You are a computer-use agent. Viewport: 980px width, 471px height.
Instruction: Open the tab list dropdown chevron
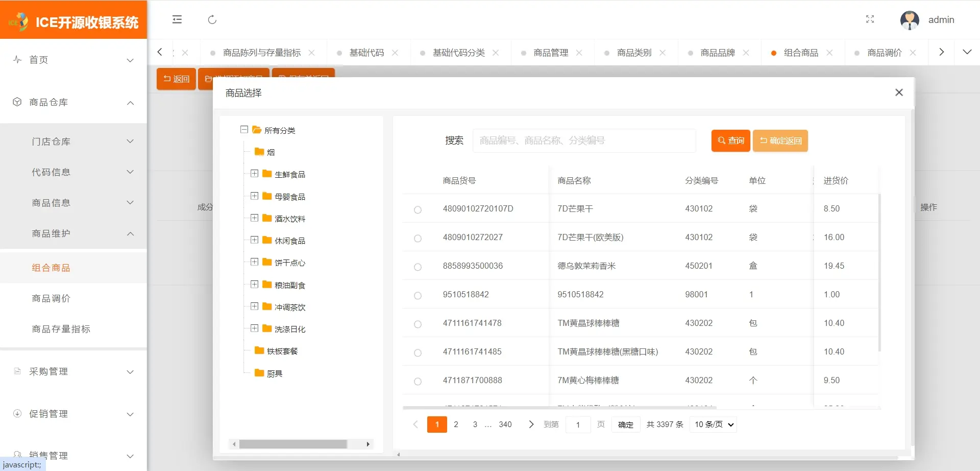tap(967, 52)
